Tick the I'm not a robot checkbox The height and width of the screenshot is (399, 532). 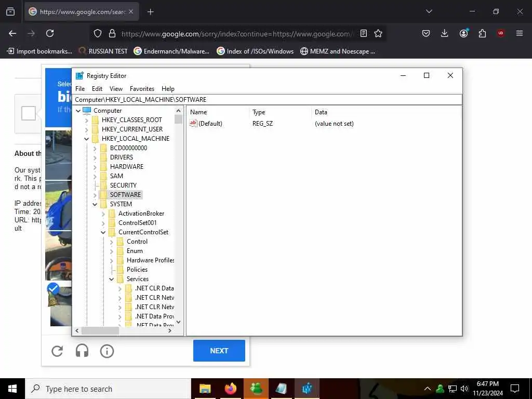(29, 113)
